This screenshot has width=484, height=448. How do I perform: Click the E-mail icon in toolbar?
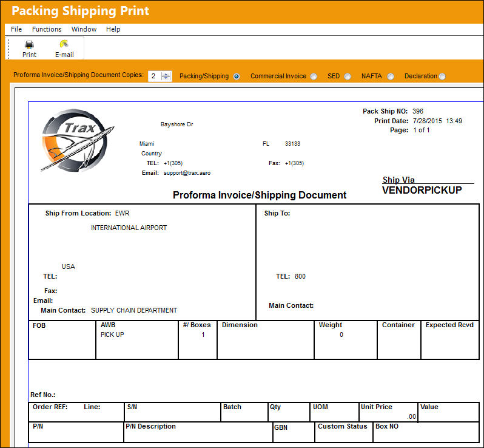pos(64,44)
